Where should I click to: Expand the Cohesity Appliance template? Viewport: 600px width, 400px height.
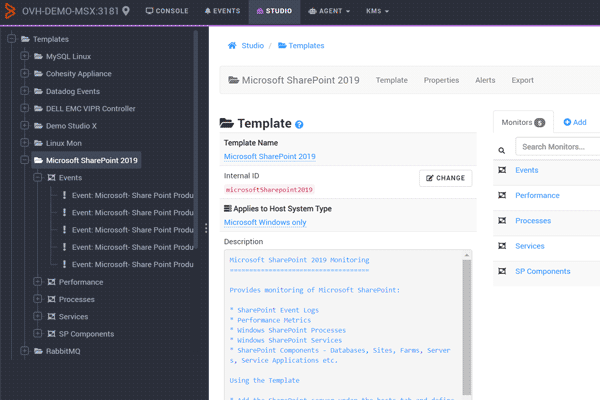click(24, 73)
